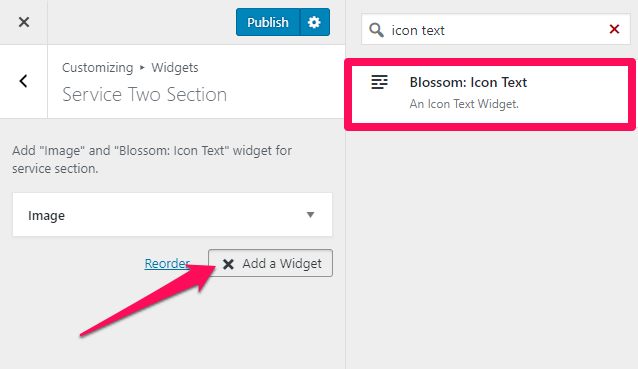638x369 pixels.
Task: Click the breadcrumb separator arrow
Action: tap(142, 68)
